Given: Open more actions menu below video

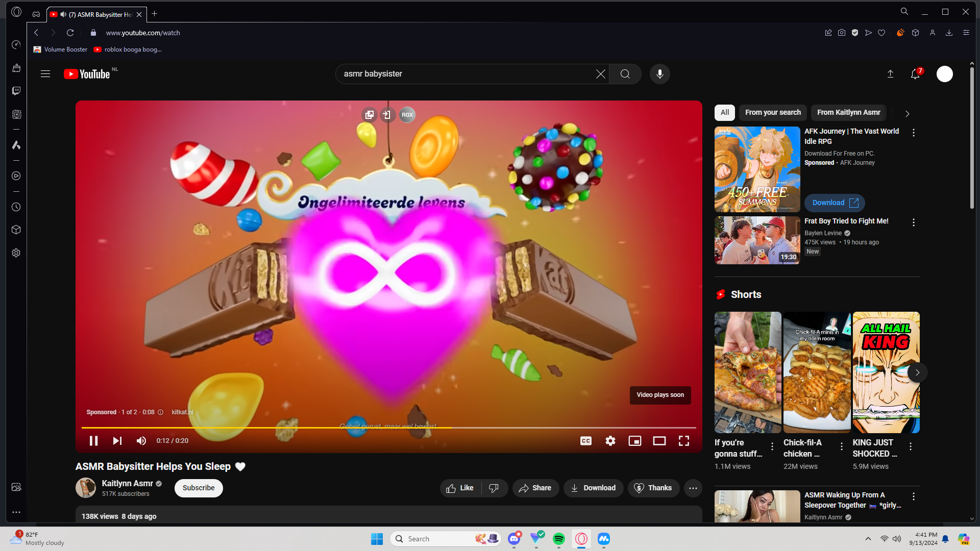Looking at the screenshot, I should click(693, 488).
